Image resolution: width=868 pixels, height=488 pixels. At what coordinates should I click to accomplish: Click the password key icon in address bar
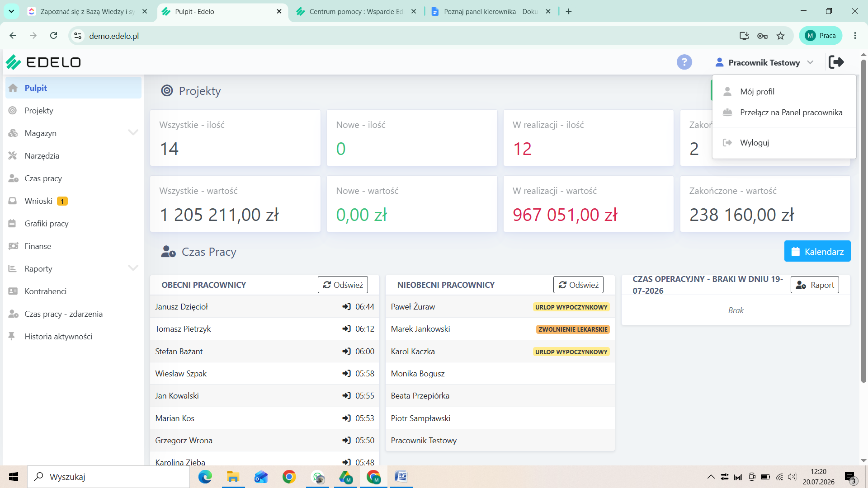pyautogui.click(x=762, y=36)
